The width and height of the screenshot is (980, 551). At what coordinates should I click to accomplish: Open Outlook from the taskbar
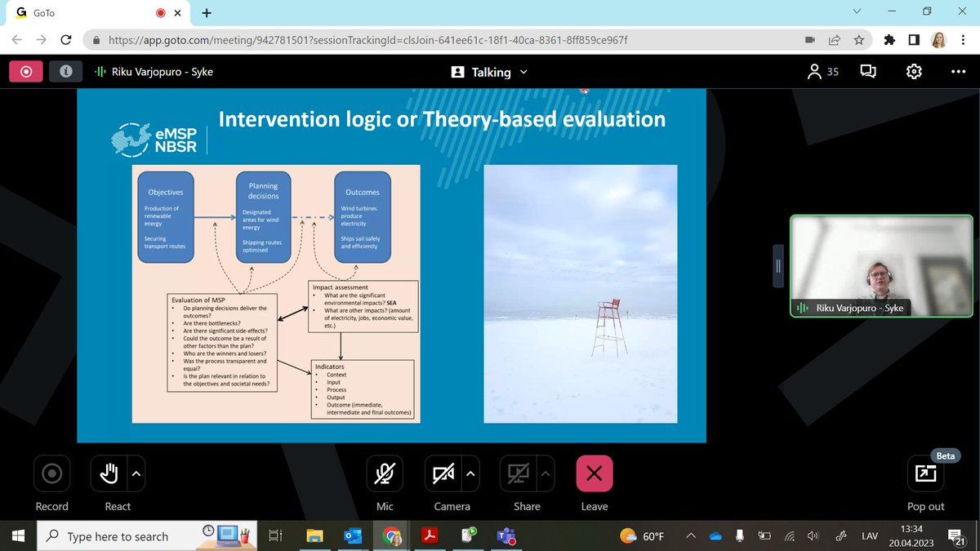[x=353, y=536]
